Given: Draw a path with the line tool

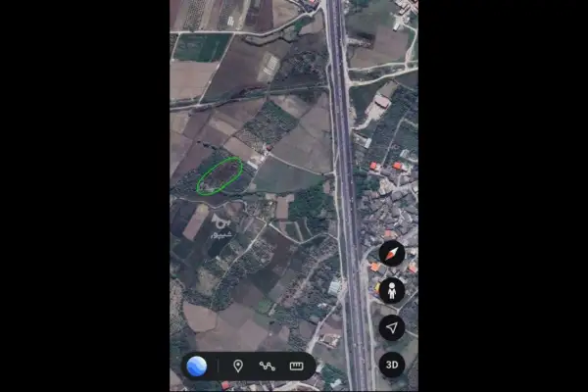Looking at the screenshot, I should point(267,366).
